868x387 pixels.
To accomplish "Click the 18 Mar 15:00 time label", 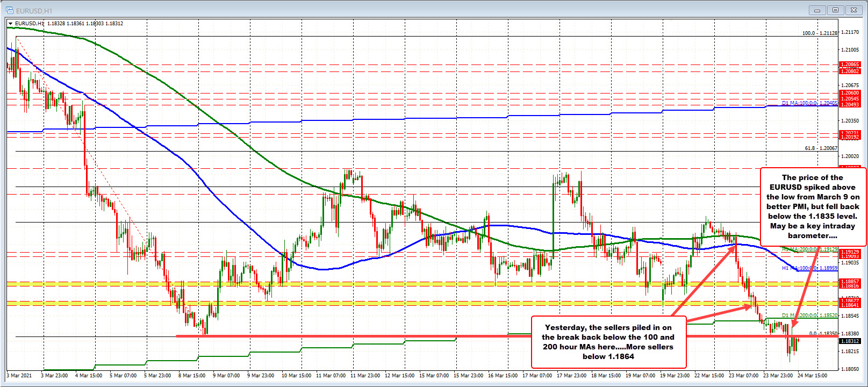I will coord(606,376).
